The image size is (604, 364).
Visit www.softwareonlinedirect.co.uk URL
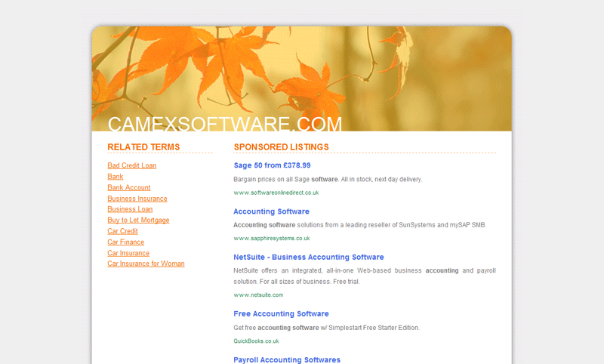click(276, 193)
